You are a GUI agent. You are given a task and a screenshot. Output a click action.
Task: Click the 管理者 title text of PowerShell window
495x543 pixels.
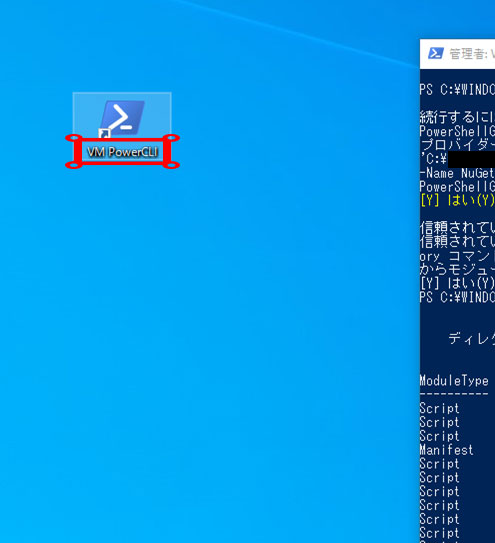[x=472, y=54]
